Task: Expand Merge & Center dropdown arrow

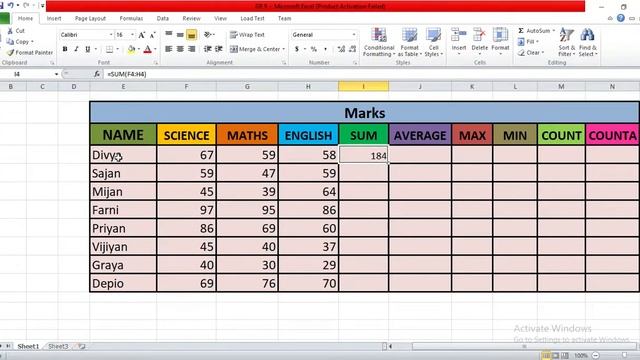Action: point(284,49)
